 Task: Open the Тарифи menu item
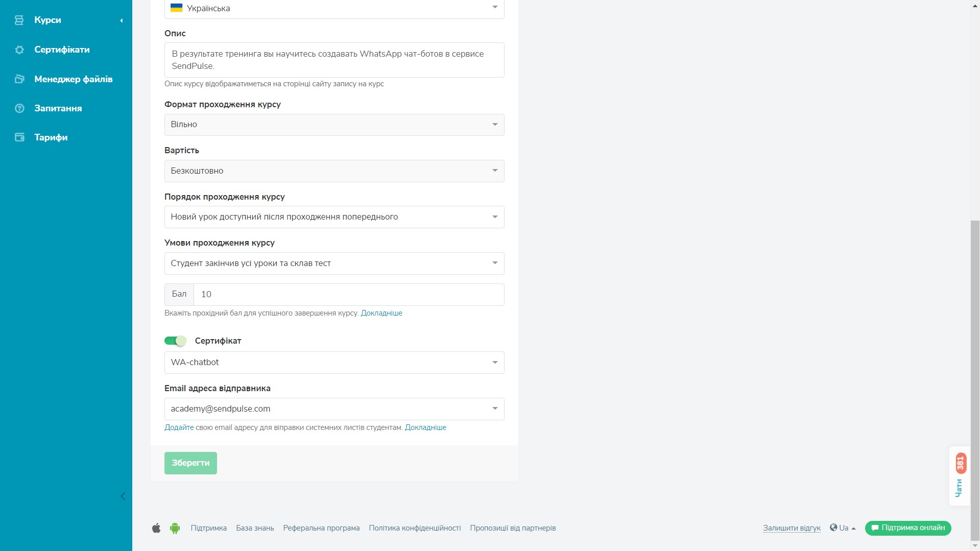51,137
